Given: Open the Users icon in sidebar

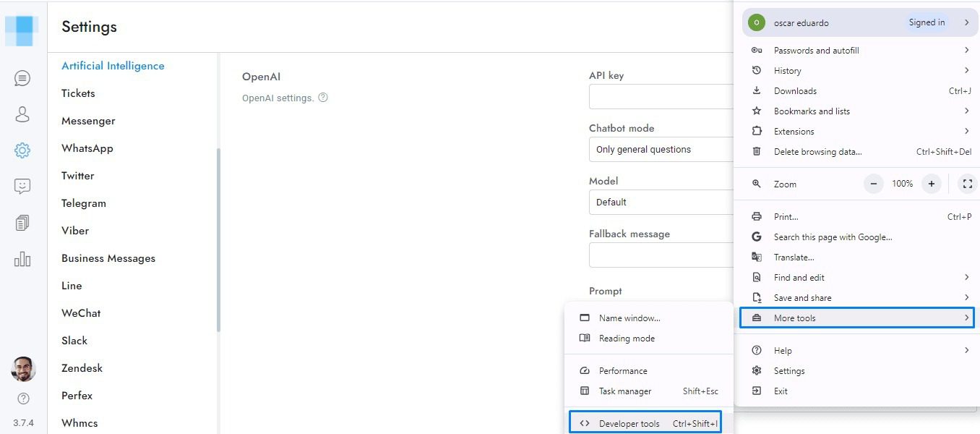Looking at the screenshot, I should (22, 114).
